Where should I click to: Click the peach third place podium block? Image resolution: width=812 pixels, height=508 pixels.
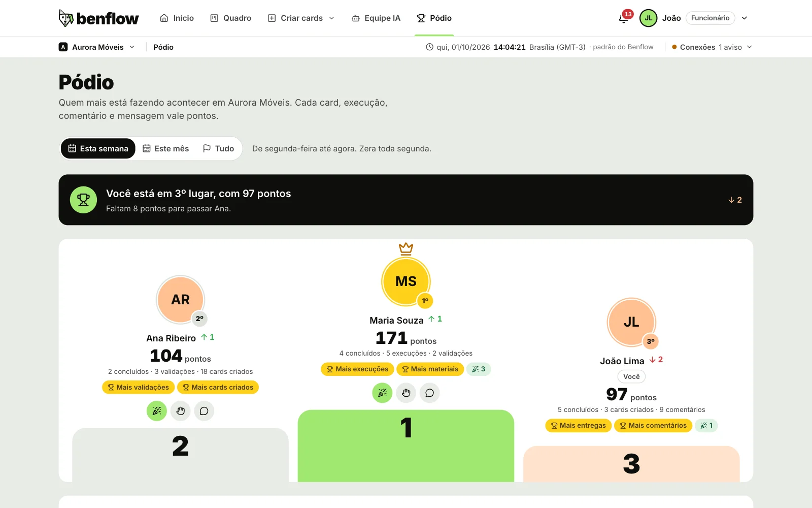631,464
